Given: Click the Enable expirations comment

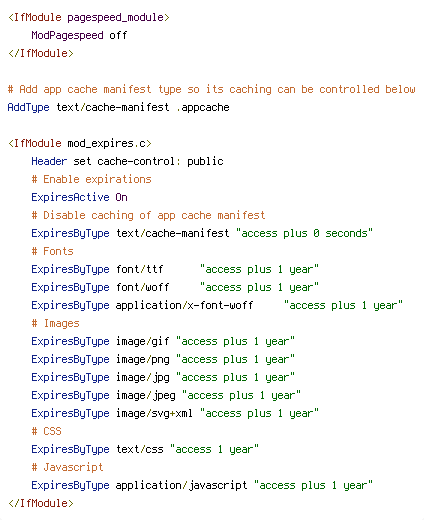Looking at the screenshot, I should coord(91,179).
